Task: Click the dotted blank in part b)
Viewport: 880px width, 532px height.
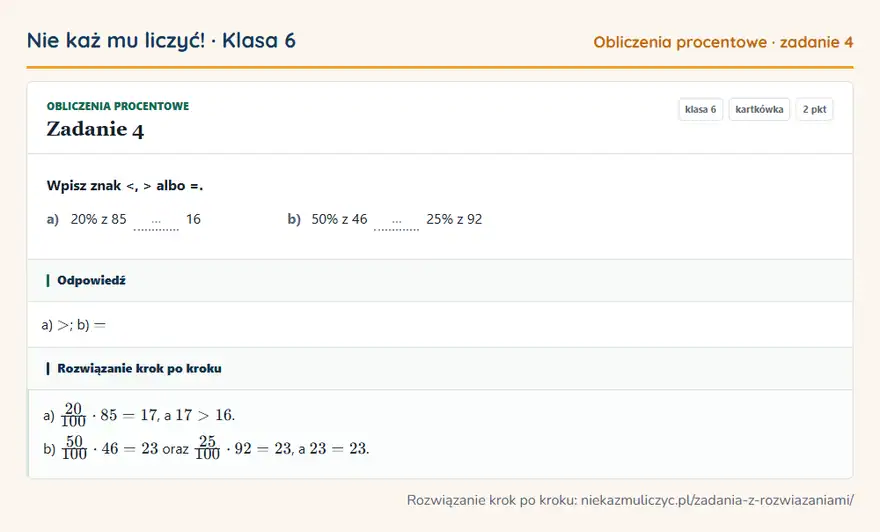Action: click(x=396, y=223)
